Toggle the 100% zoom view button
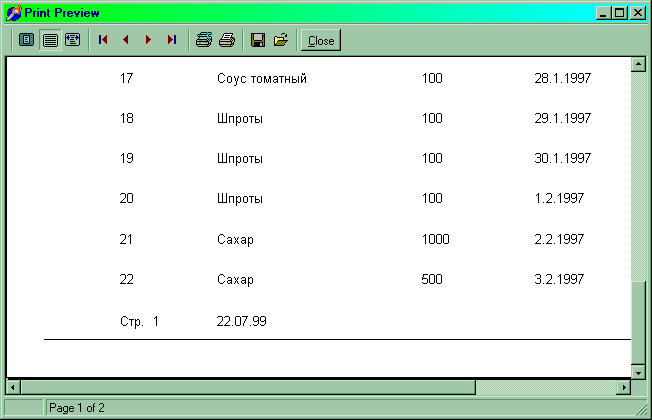This screenshot has height=420, width=652. (50, 40)
